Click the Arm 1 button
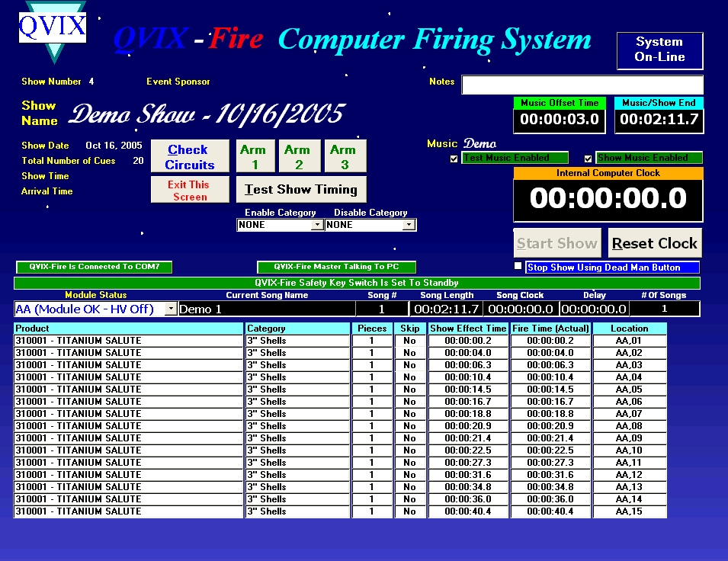 (x=255, y=156)
